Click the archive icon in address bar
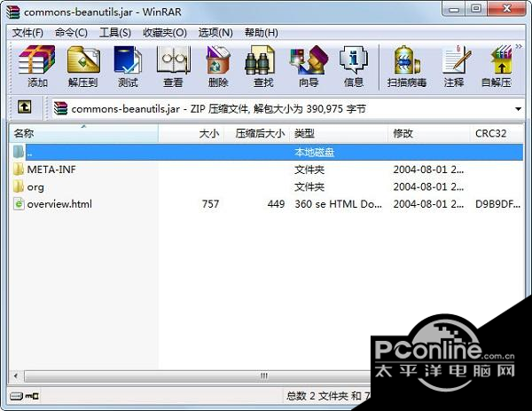 [60, 108]
